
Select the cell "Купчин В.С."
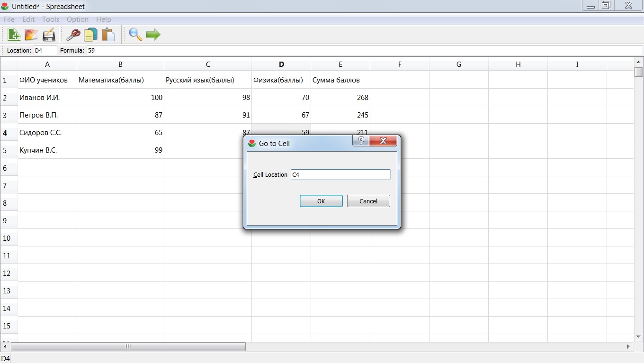tap(47, 150)
